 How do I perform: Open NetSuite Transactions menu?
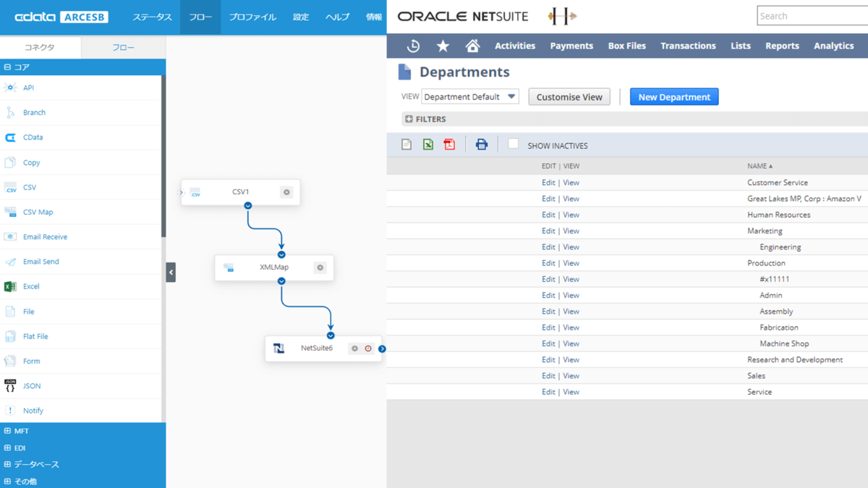tap(688, 46)
